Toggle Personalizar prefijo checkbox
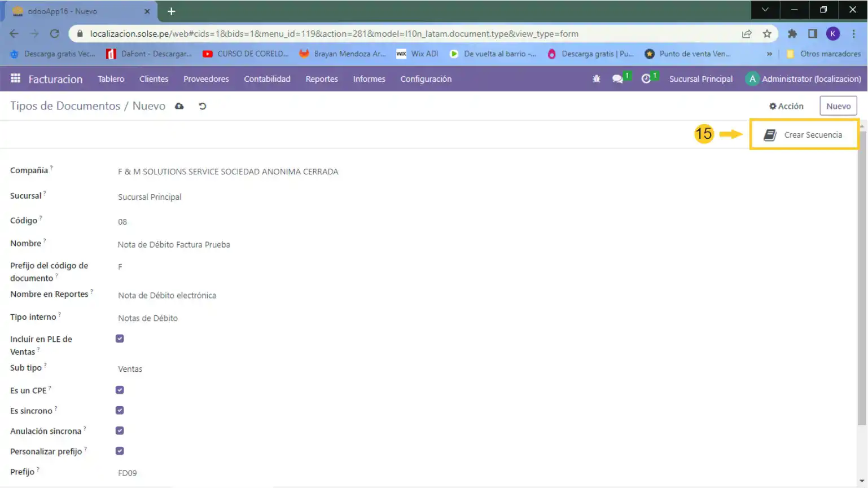This screenshot has width=868, height=488. coord(120,451)
